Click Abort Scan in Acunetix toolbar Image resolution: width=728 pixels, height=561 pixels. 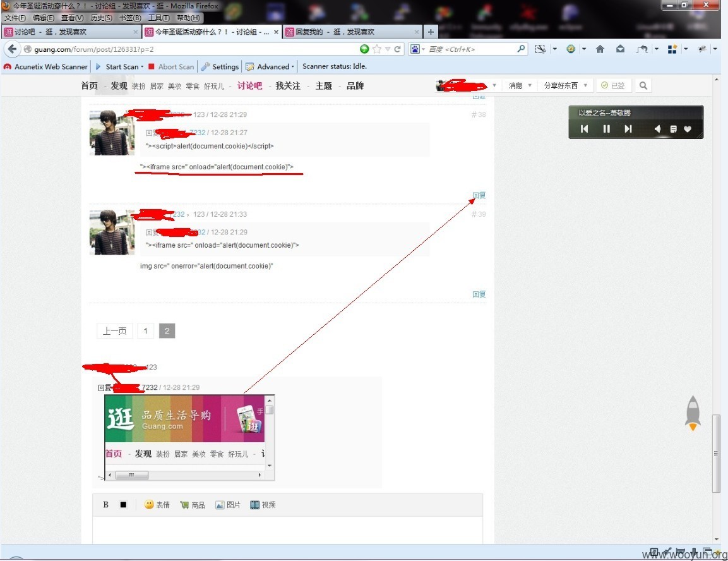point(171,66)
